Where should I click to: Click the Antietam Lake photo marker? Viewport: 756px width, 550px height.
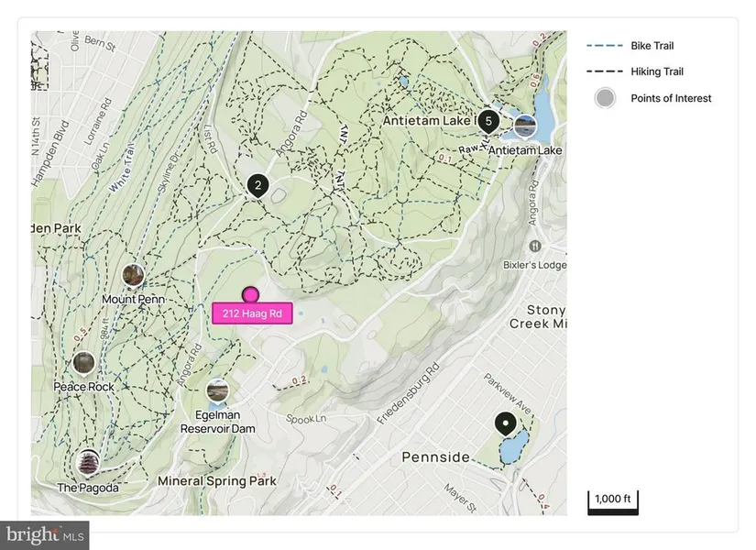524,125
